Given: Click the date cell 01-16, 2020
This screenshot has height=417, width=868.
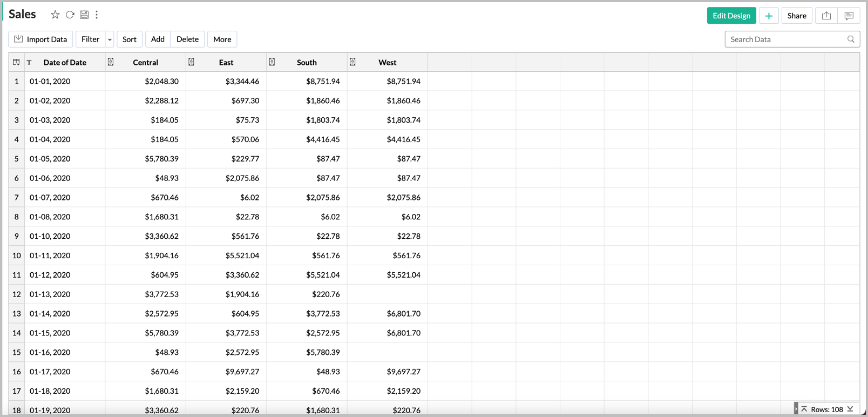Looking at the screenshot, I should coord(65,352).
